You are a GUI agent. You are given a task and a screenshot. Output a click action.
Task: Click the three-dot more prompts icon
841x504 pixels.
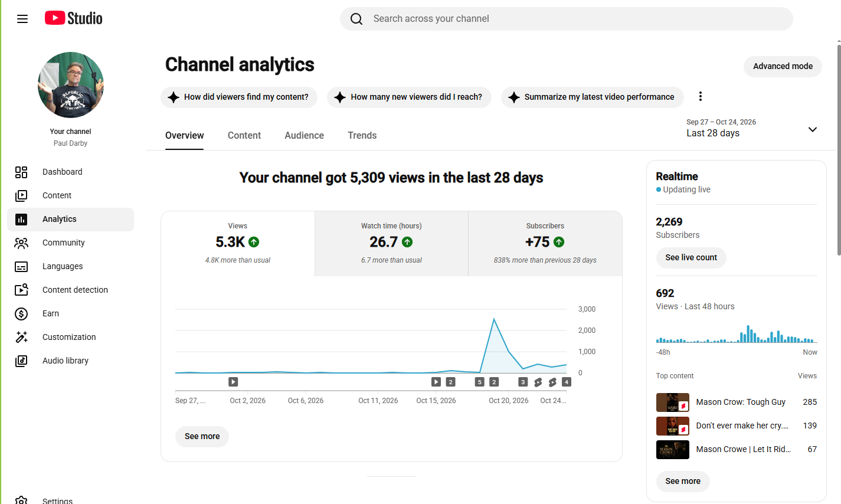point(701,96)
